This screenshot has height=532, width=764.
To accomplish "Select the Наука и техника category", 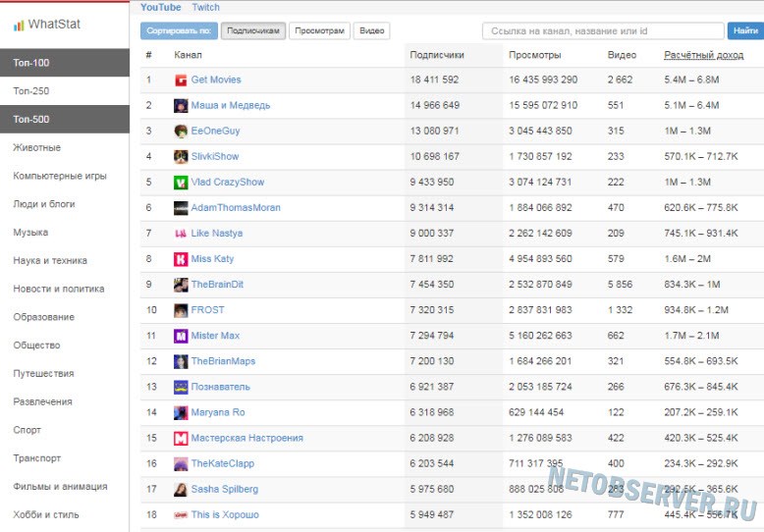I will pos(50,261).
